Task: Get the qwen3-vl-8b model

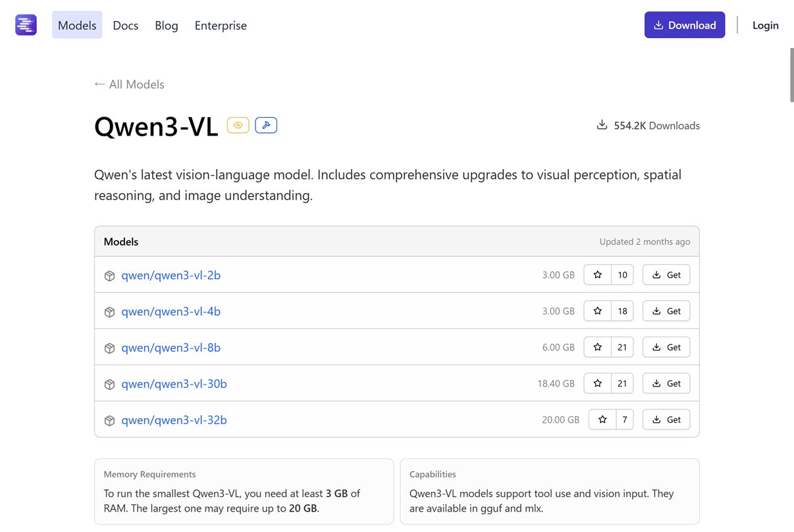Action: (x=666, y=347)
